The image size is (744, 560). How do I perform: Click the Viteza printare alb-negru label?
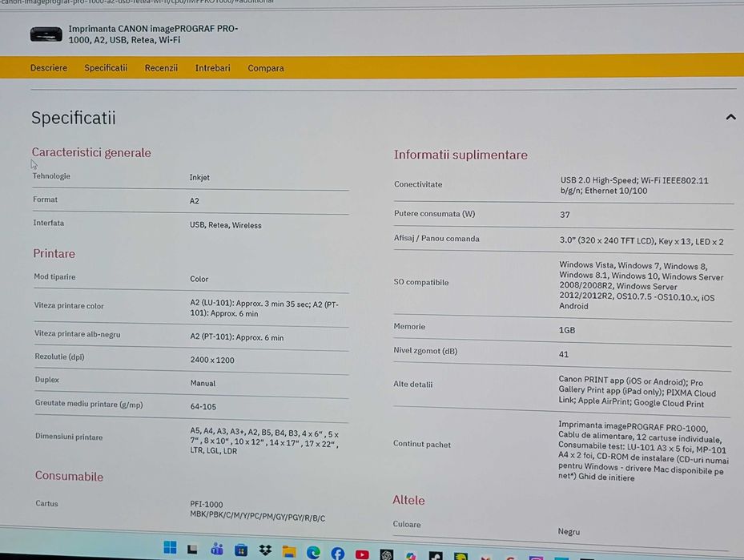click(78, 334)
